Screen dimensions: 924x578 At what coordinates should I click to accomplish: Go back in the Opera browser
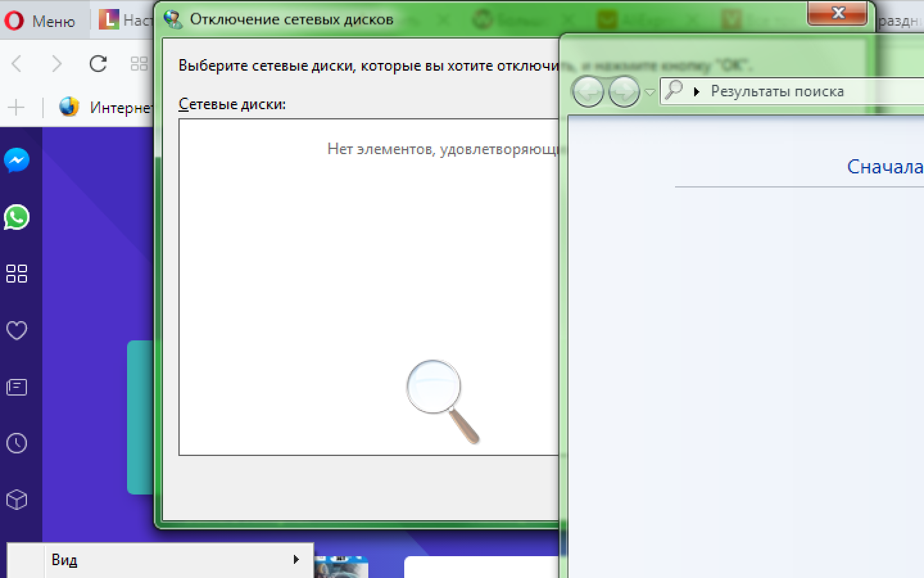(x=17, y=64)
